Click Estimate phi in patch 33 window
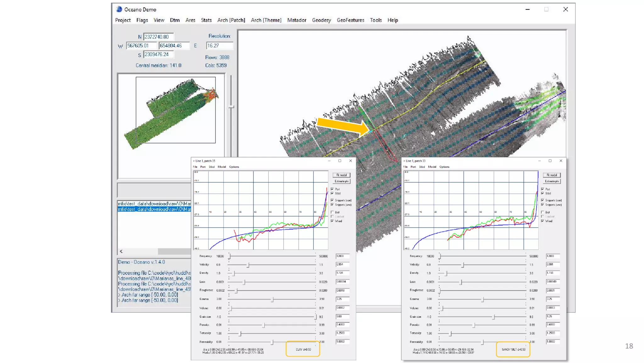 point(552,181)
